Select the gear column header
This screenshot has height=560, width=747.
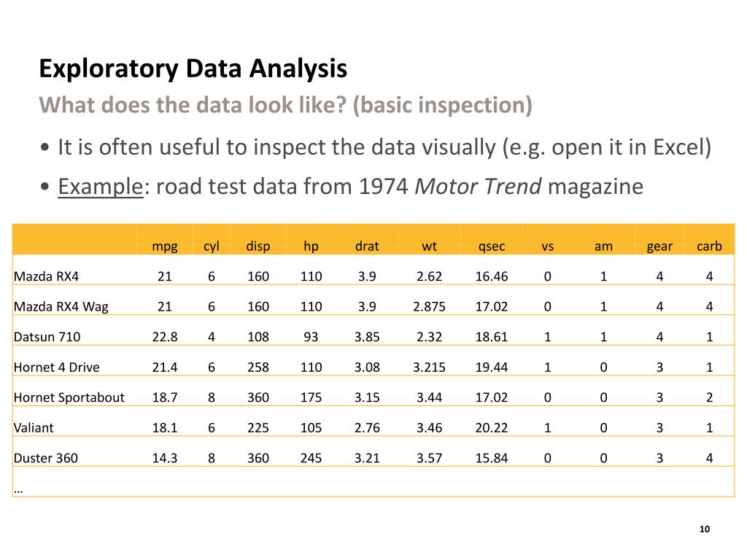[x=659, y=246]
